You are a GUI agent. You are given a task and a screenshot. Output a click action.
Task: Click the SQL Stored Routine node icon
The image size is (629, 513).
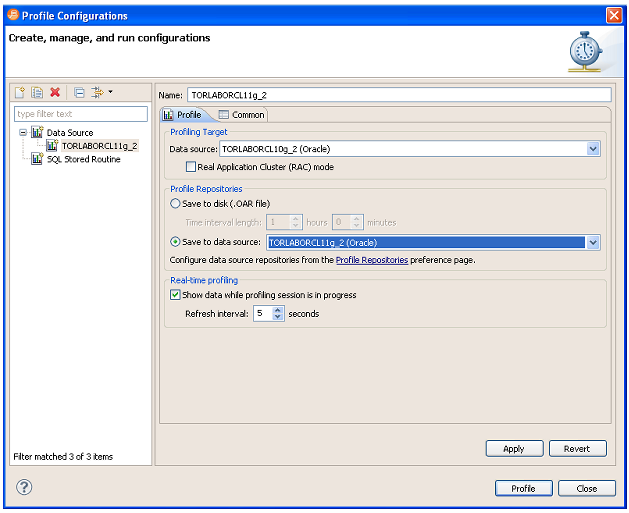click(x=37, y=158)
